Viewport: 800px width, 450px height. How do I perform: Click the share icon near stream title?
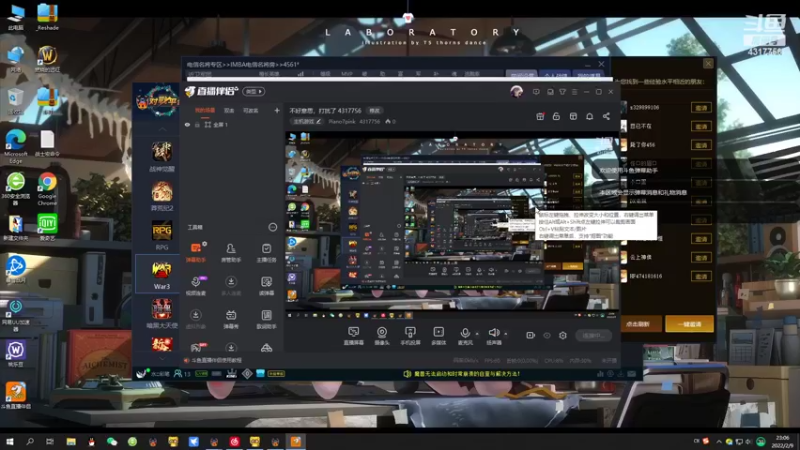click(x=606, y=116)
